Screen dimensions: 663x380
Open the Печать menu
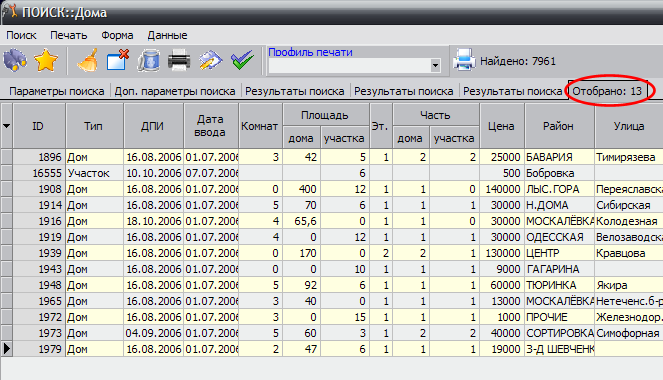click(x=68, y=35)
